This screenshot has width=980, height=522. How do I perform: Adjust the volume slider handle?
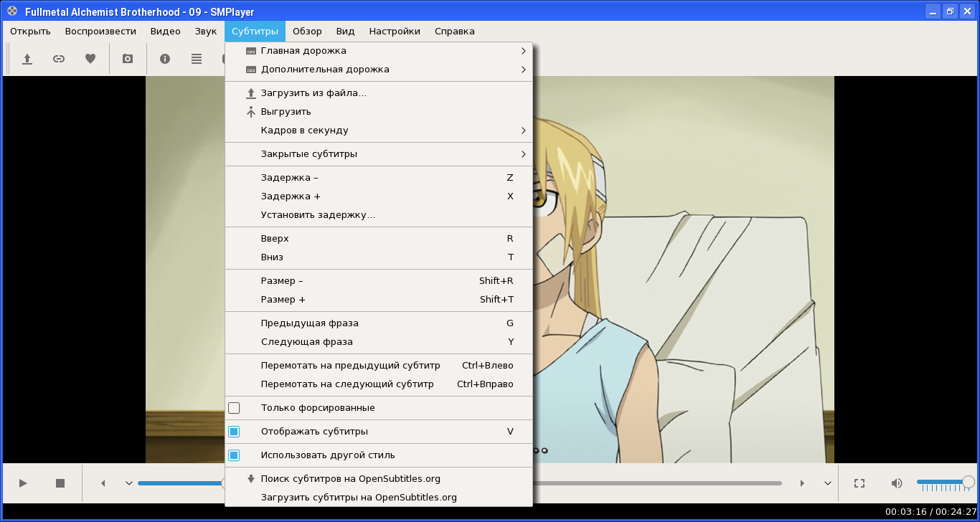(x=968, y=483)
